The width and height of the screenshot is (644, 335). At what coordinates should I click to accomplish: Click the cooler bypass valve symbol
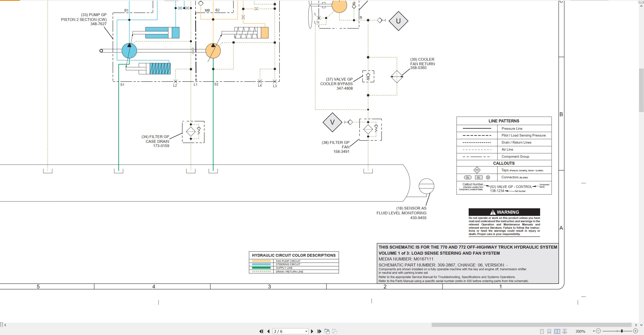(x=368, y=76)
